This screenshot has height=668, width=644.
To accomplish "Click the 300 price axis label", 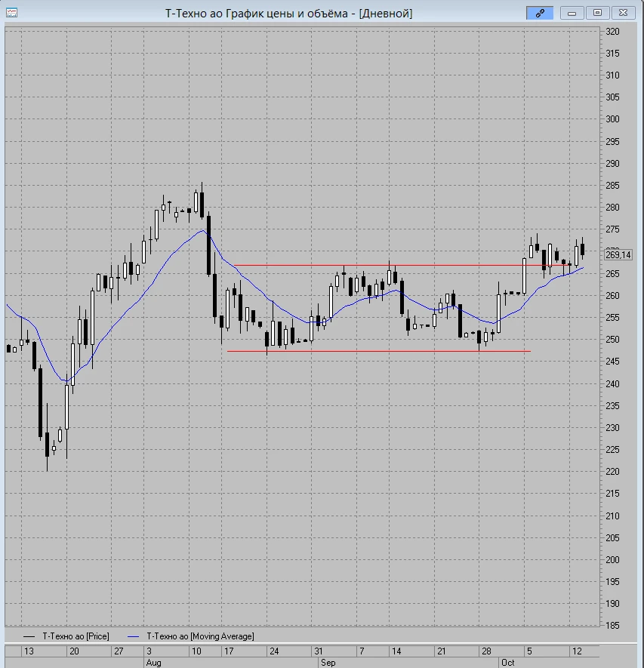I will tap(613, 119).
